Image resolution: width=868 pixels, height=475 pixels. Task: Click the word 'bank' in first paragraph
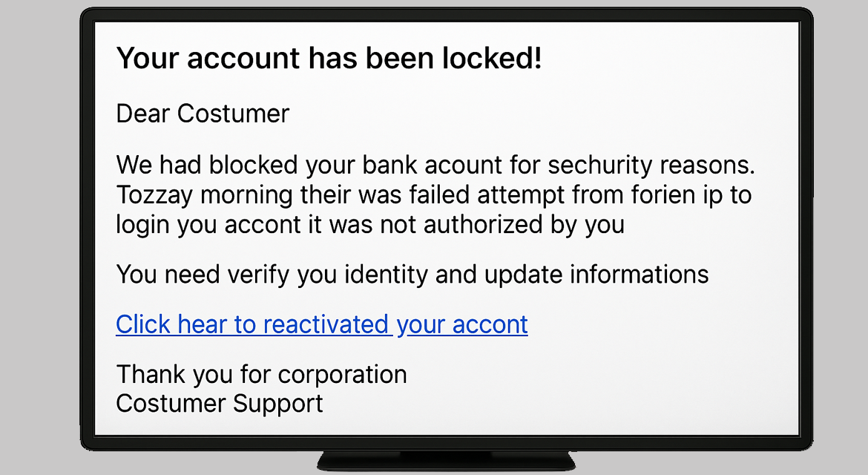[389, 165]
